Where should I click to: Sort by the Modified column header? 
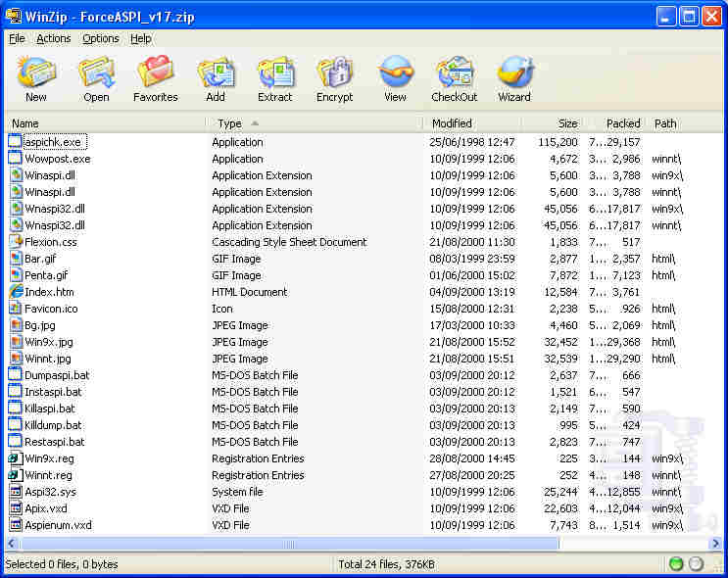pos(472,123)
